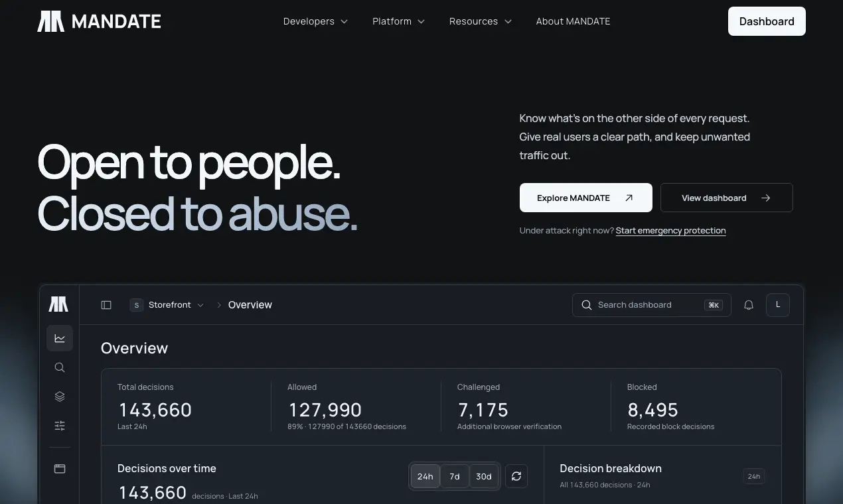Expand the Resources navigation menu
The width and height of the screenshot is (843, 504).
(x=481, y=21)
